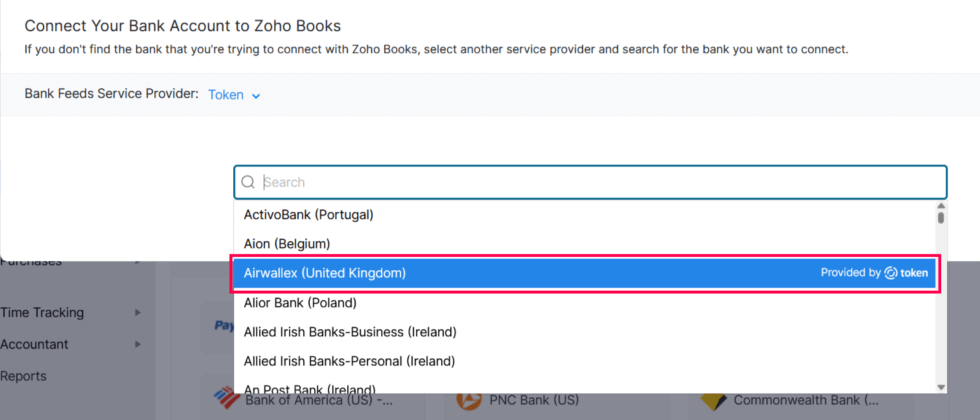Viewport: 980px width, 420px height.
Task: Focus the bank Search input field
Action: pos(596,182)
